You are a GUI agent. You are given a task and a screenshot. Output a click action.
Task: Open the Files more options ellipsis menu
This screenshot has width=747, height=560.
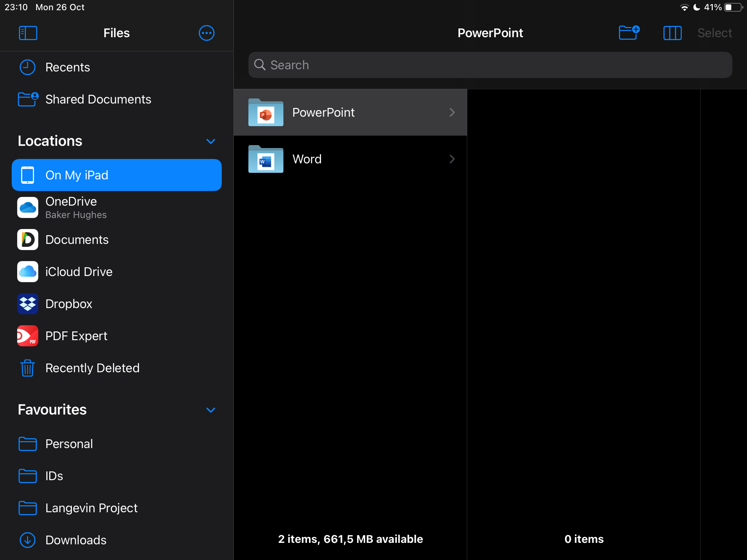206,33
